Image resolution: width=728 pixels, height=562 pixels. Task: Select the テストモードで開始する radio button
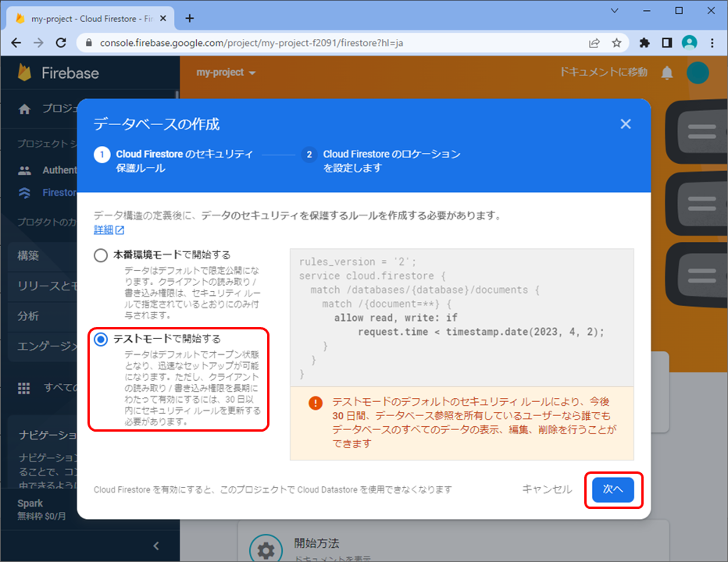pyautogui.click(x=101, y=339)
